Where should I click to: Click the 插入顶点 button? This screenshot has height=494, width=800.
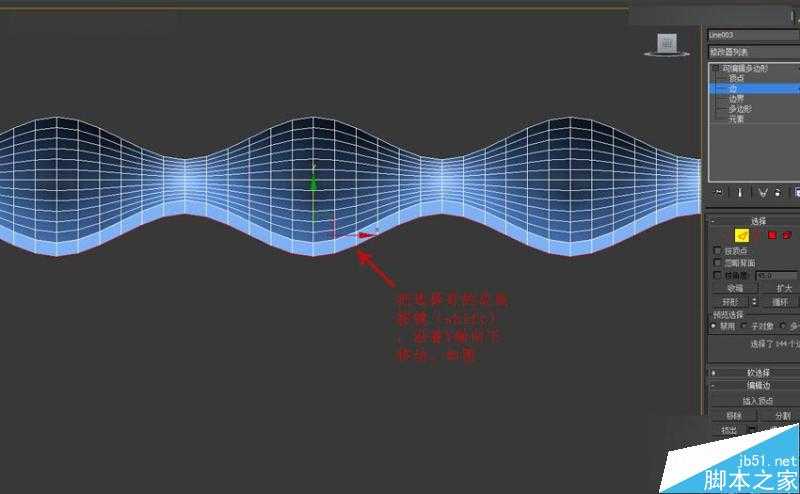click(757, 402)
